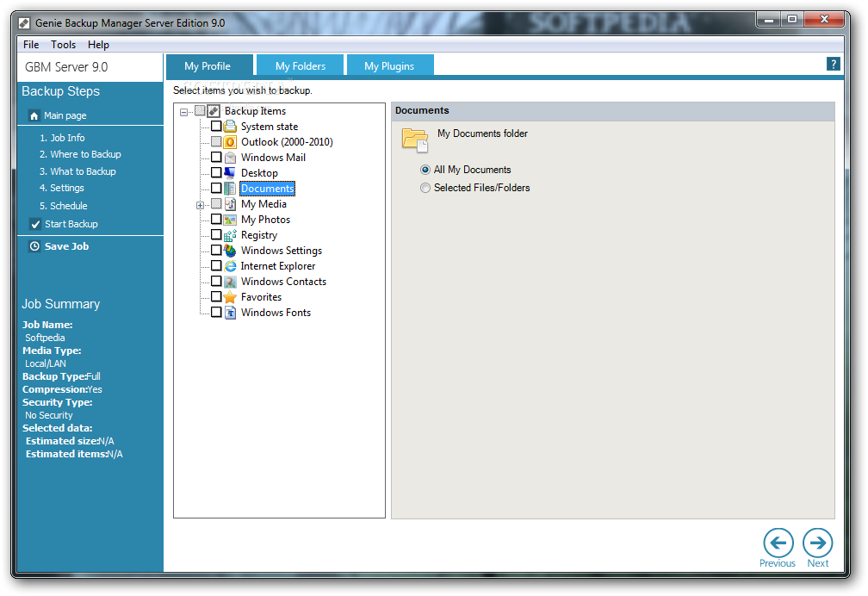Go to step 2. Where to Backup
This screenshot has height=596, width=868.
(80, 154)
